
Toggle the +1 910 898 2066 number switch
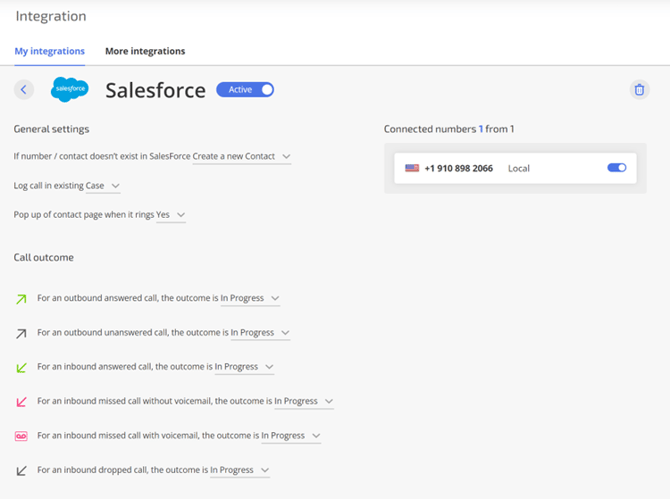pos(617,167)
